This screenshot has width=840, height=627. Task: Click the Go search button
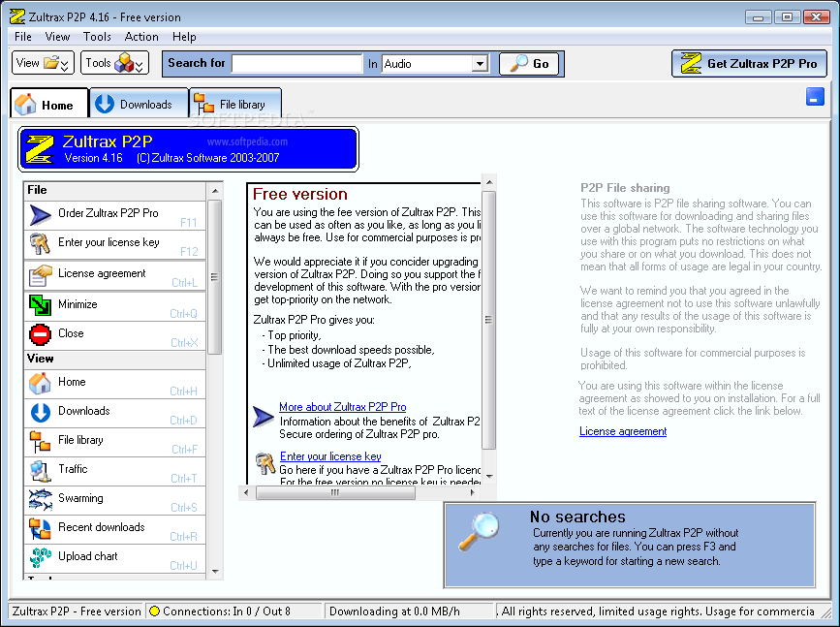click(x=529, y=64)
